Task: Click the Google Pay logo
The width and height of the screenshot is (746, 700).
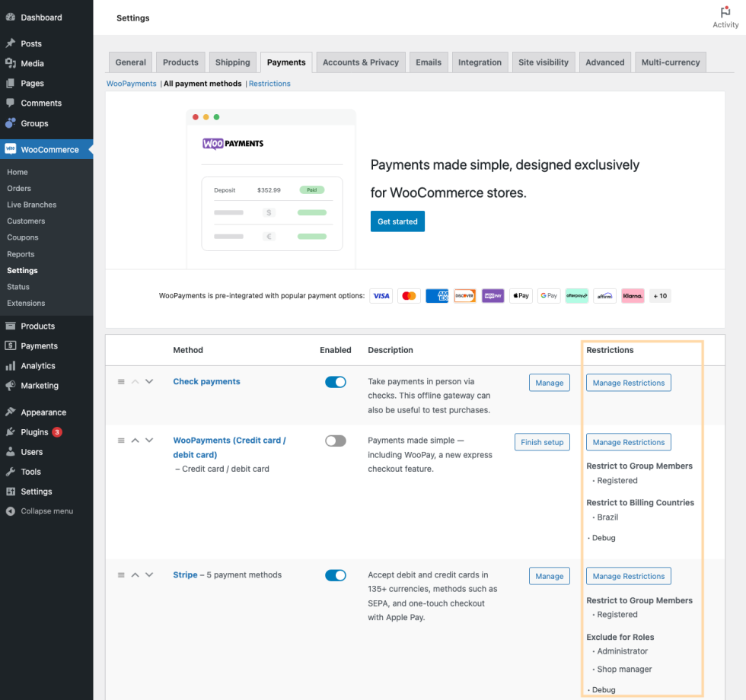Action: tap(549, 296)
